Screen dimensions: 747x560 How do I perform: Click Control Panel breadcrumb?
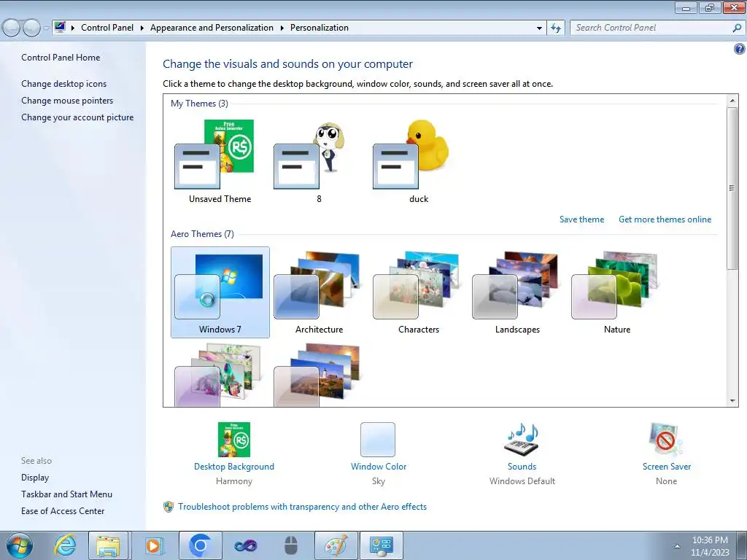pyautogui.click(x=107, y=28)
